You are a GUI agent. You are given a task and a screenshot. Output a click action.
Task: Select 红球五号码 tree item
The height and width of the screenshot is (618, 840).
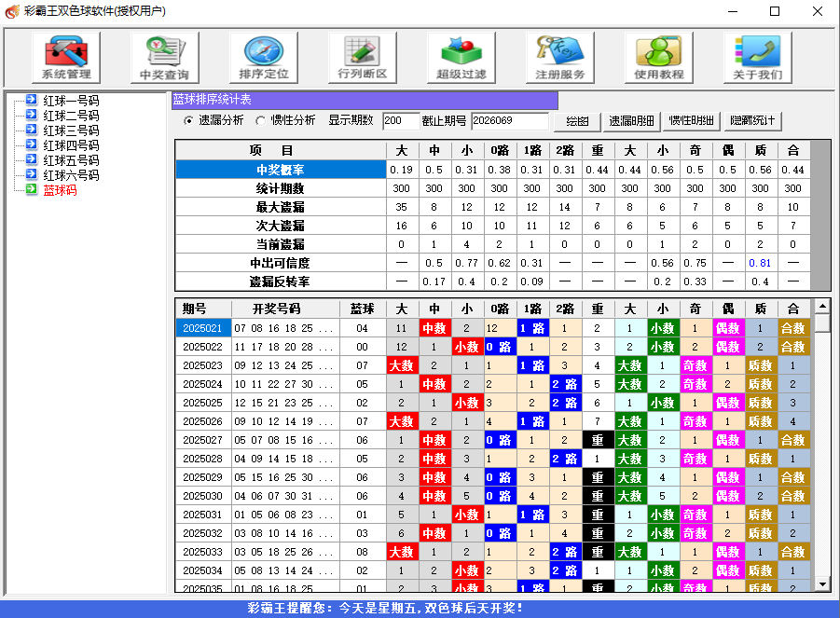click(71, 160)
